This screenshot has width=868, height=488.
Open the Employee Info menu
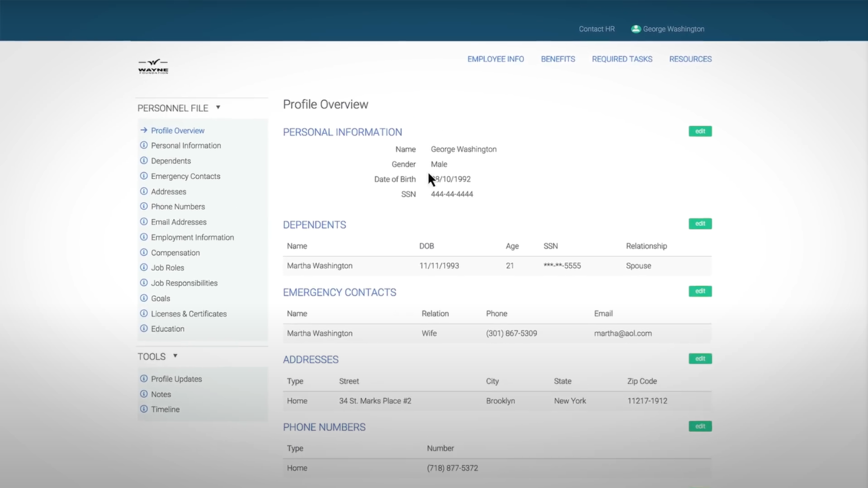495,59
